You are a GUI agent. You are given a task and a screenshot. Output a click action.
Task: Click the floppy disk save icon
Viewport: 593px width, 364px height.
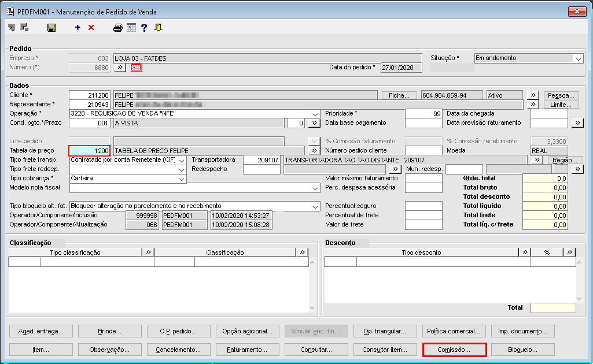51,28
